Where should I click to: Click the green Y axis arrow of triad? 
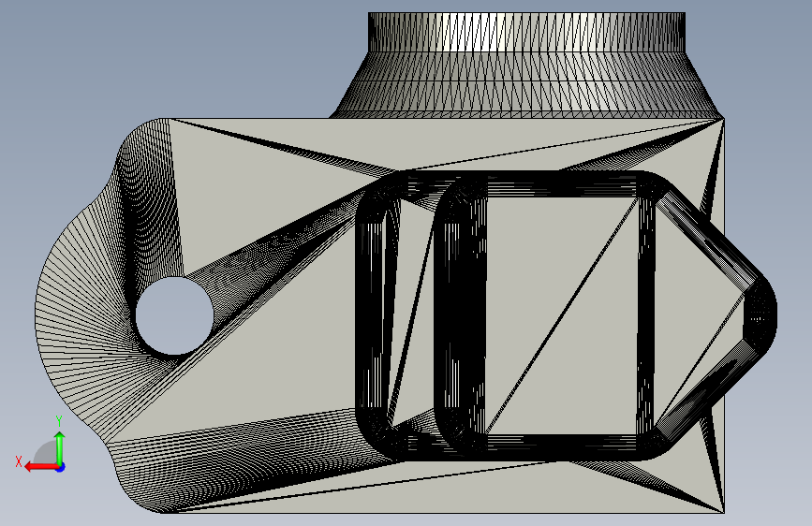click(x=60, y=447)
